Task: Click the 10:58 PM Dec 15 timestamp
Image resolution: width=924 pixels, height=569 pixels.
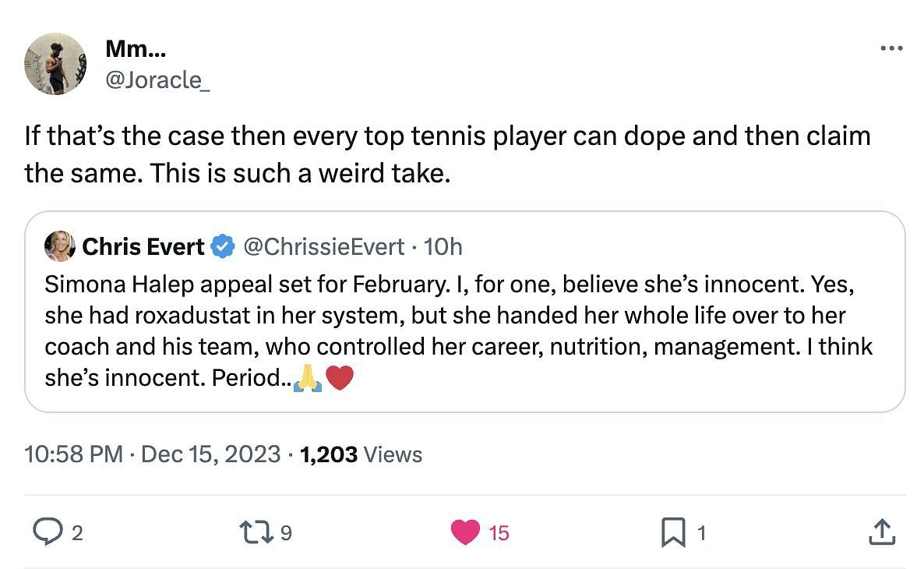Action: [x=152, y=454]
